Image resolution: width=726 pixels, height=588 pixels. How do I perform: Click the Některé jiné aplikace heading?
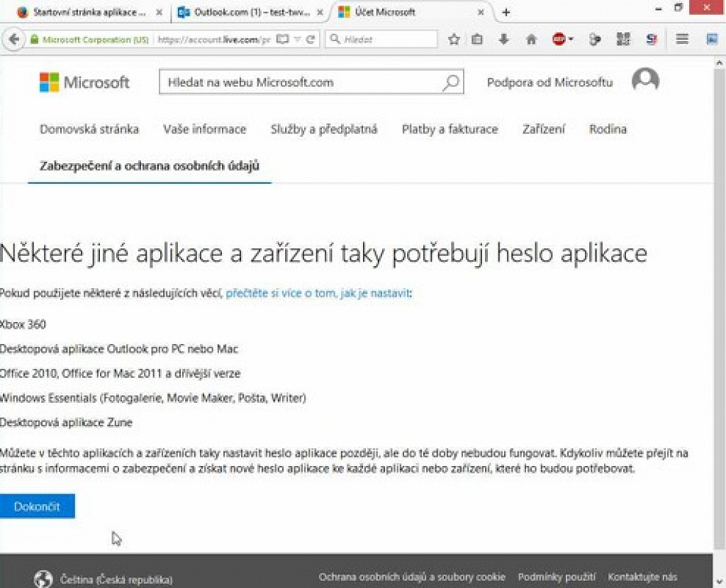tap(323, 255)
